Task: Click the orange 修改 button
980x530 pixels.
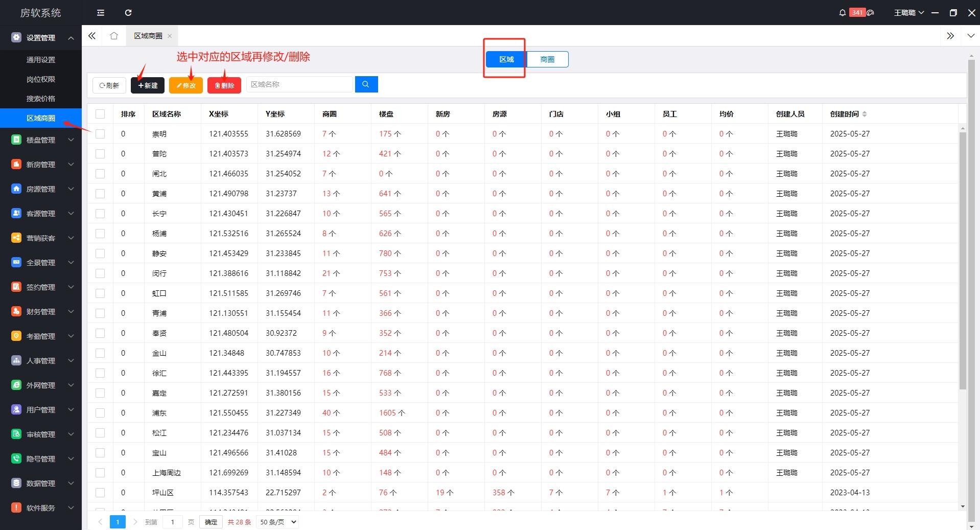Action: point(186,85)
